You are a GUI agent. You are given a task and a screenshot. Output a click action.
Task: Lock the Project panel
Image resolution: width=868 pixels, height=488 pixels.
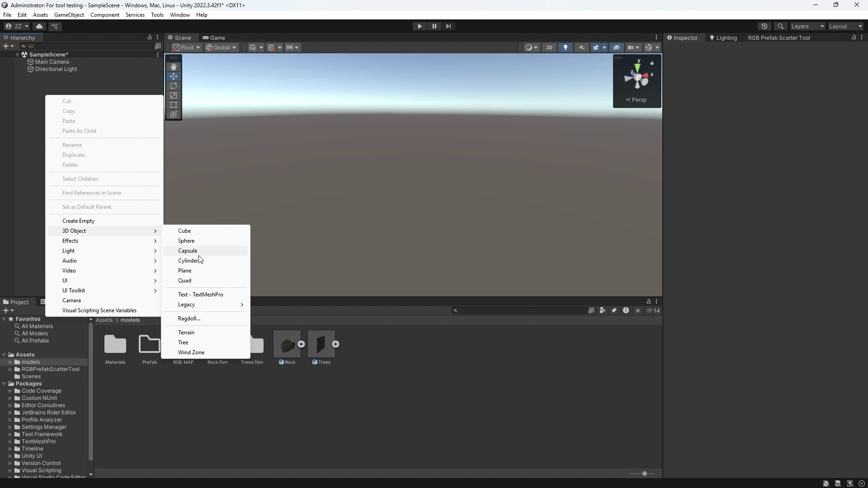click(x=648, y=301)
